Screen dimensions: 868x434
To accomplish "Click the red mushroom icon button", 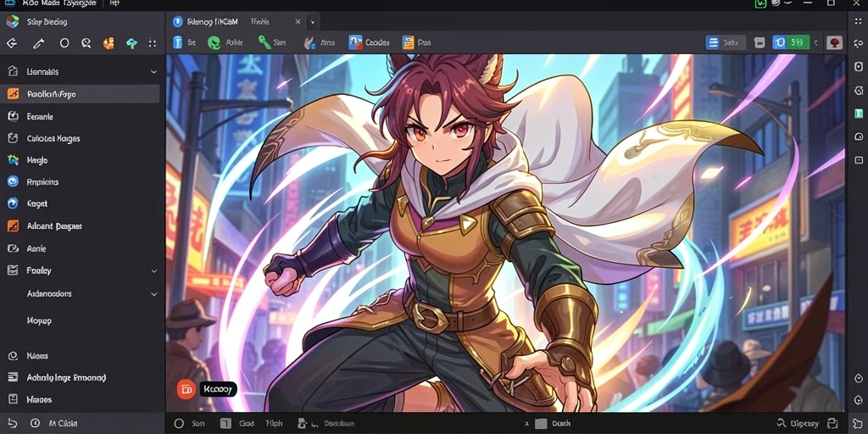I will 834,42.
